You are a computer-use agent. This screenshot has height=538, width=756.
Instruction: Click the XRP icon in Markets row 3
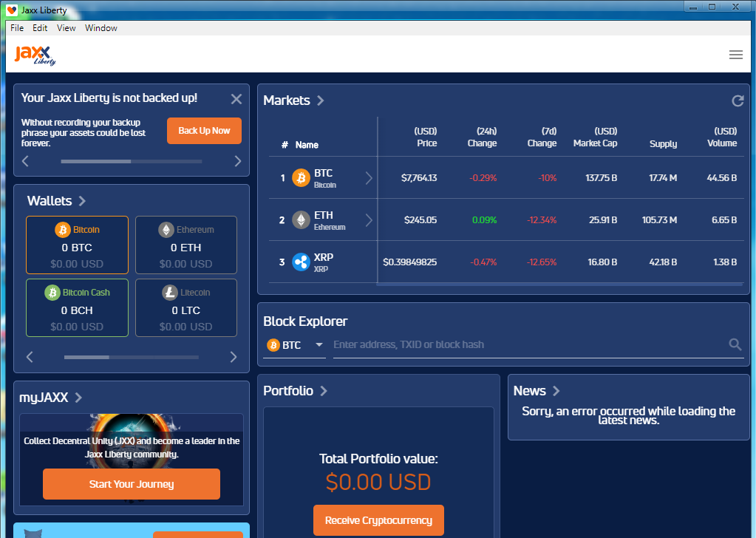(301, 262)
